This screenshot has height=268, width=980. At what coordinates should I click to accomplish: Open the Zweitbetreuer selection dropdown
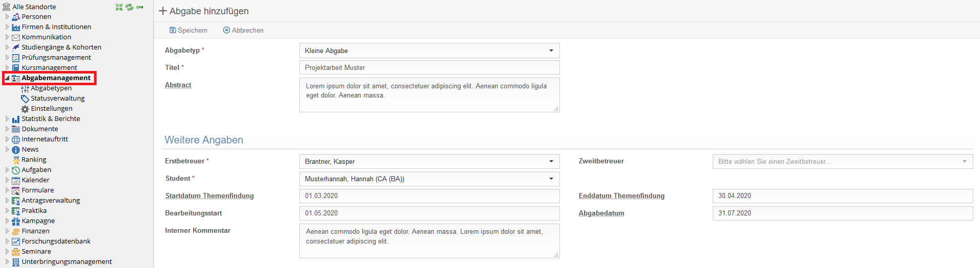[843, 161]
